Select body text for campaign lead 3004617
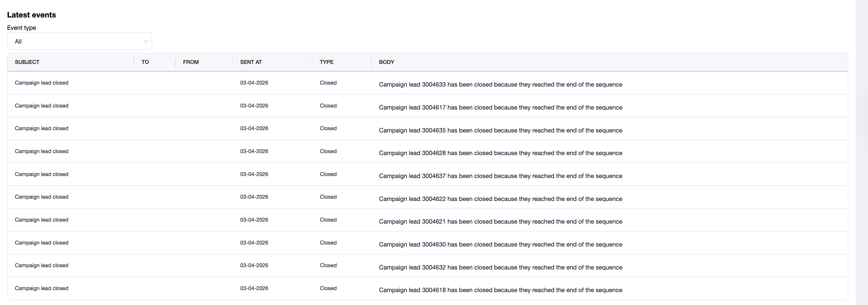Viewport: 868px width, 305px height. pyautogui.click(x=500, y=107)
